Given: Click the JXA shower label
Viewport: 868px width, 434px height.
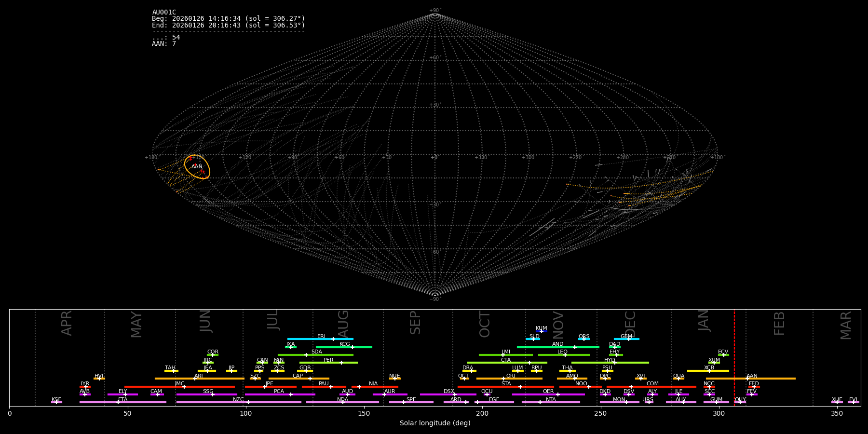Looking at the screenshot, I should tap(290, 344).
